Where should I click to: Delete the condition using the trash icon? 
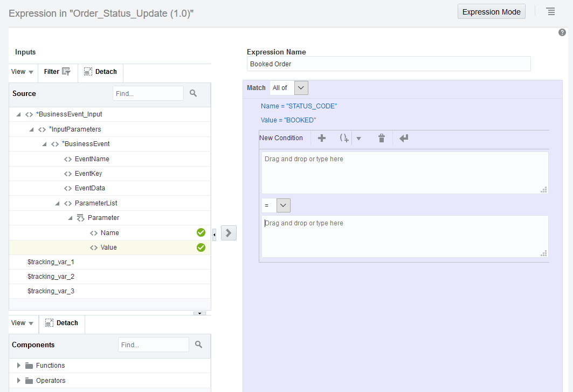tap(382, 138)
